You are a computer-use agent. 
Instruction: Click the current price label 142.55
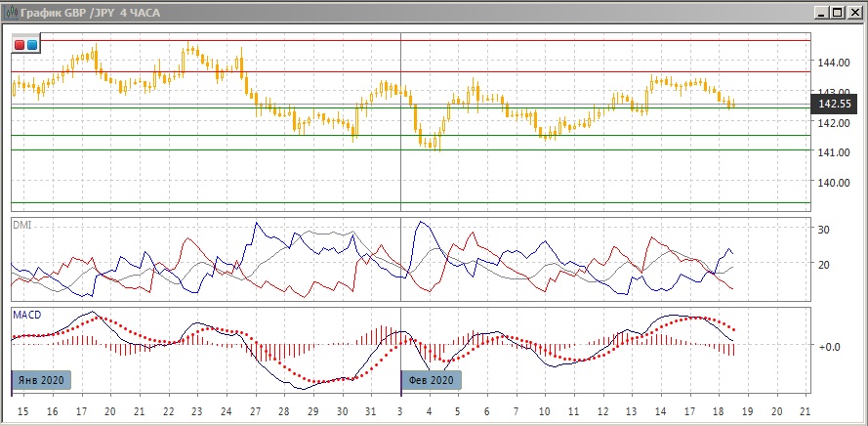point(834,104)
